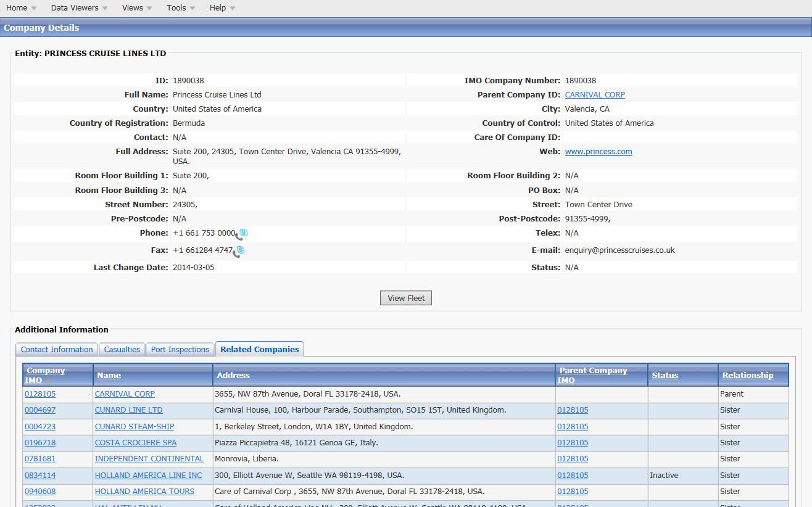Screen dimensions: 812x507
Task: Expand the Tools dropdown arrow
Action: click(193, 9)
